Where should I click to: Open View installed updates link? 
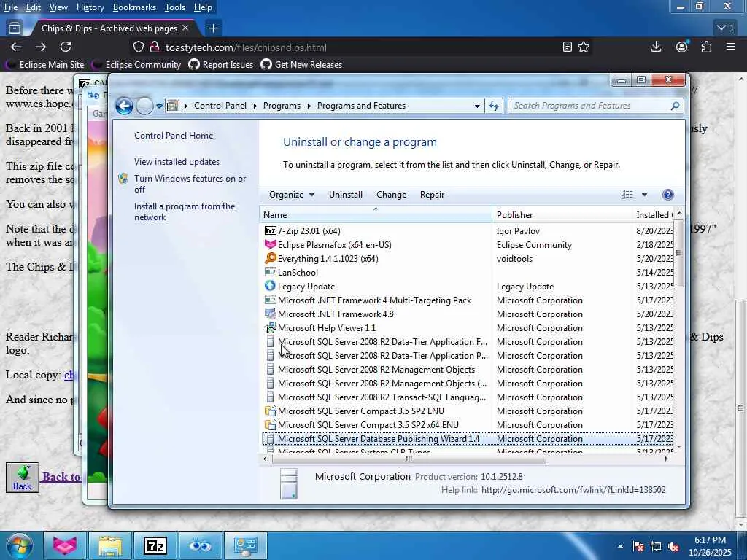coord(177,162)
